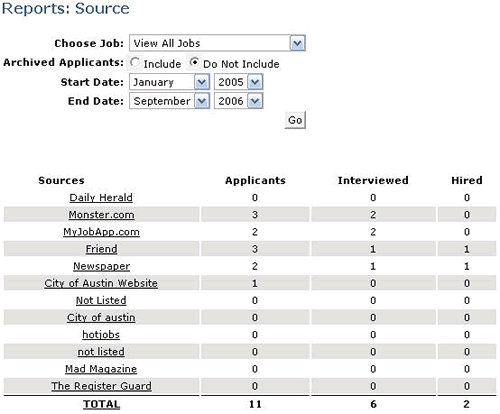Open the Start Date year dropdown
Image resolution: width=500 pixels, height=414 pixels.
238,82
